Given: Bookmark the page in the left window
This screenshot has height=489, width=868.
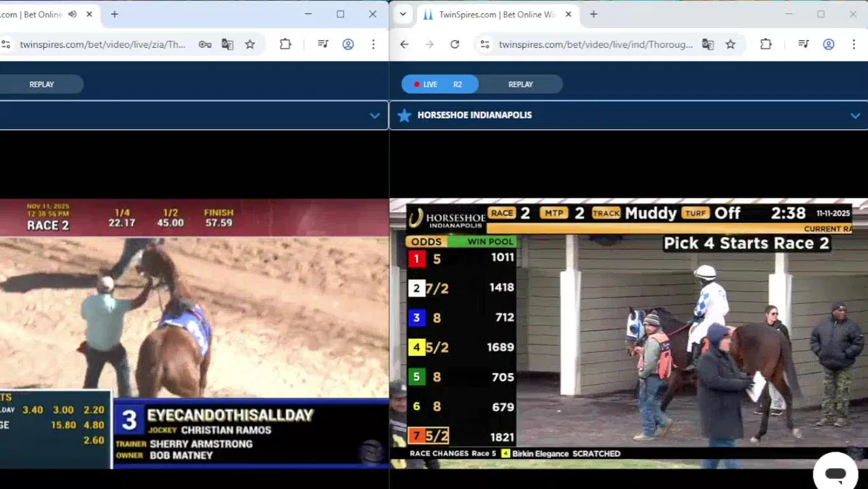Looking at the screenshot, I should point(250,44).
